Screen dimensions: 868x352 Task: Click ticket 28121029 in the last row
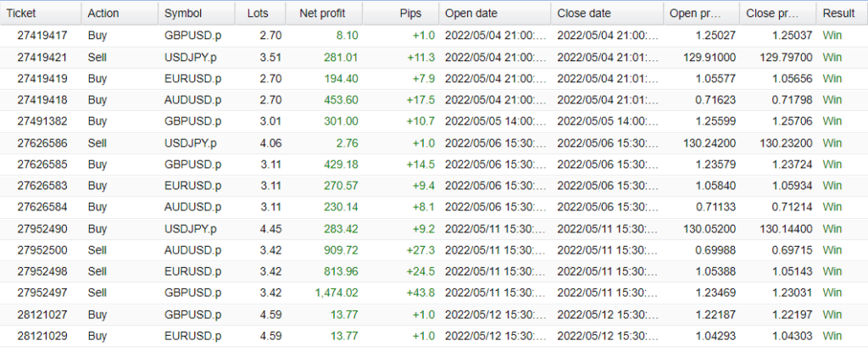(x=42, y=336)
